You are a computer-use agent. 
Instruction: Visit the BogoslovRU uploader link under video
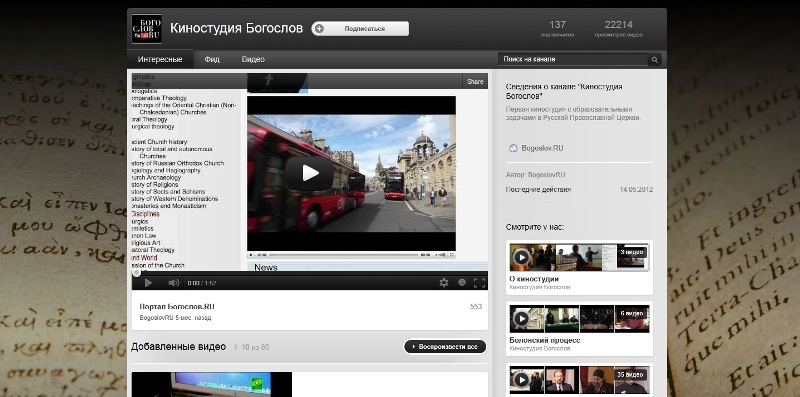pyautogui.click(x=157, y=318)
